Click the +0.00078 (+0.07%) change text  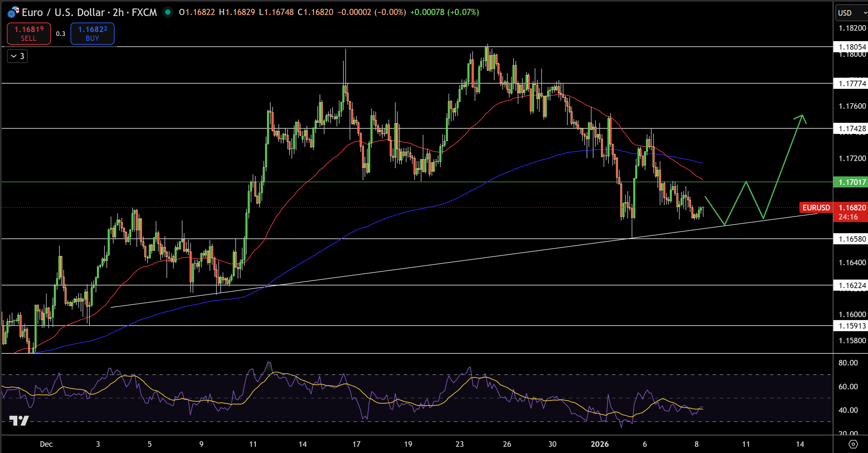[444, 12]
